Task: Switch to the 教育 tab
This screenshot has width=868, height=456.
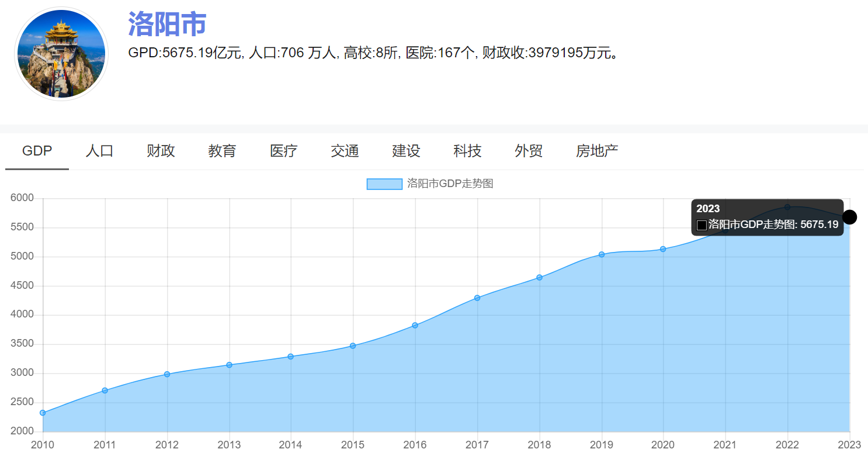Action: coord(222,151)
